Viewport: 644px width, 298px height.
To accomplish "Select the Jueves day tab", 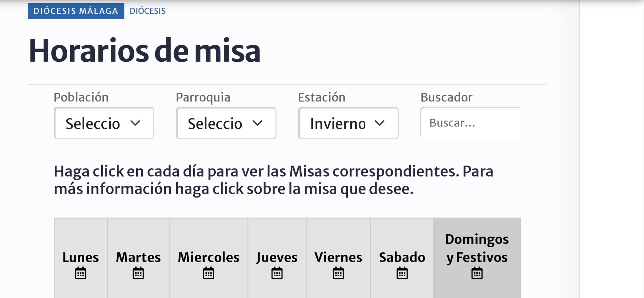I will (x=277, y=258).
